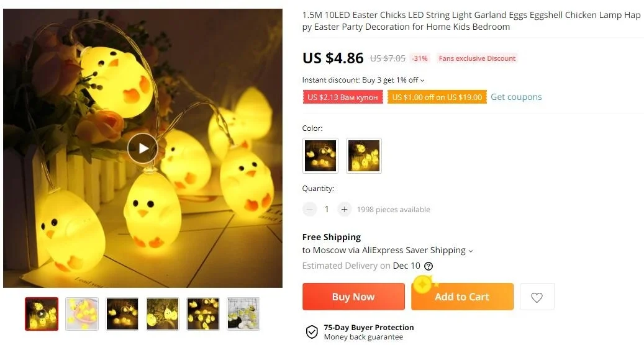Image resolution: width=644 pixels, height=345 pixels.
Task: Claim the US $2.13 coupon tag
Action: pos(343,97)
